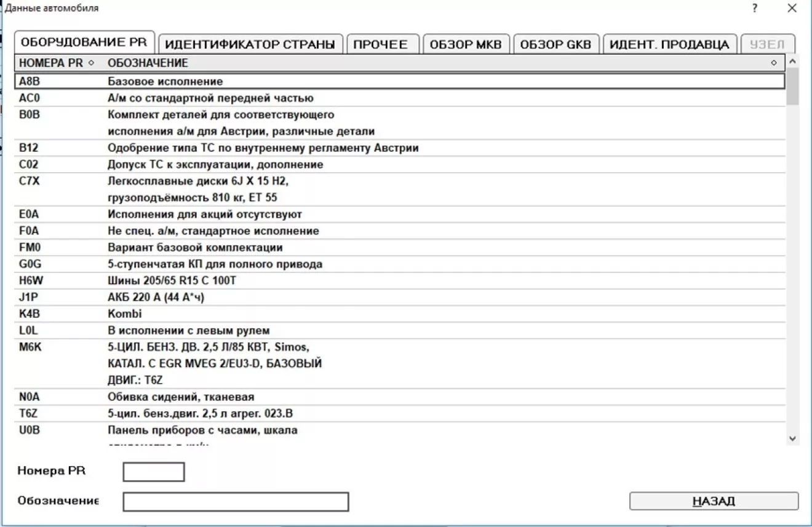The height and width of the screenshot is (527, 812).
Task: Click the help question mark icon
Action: (755, 8)
